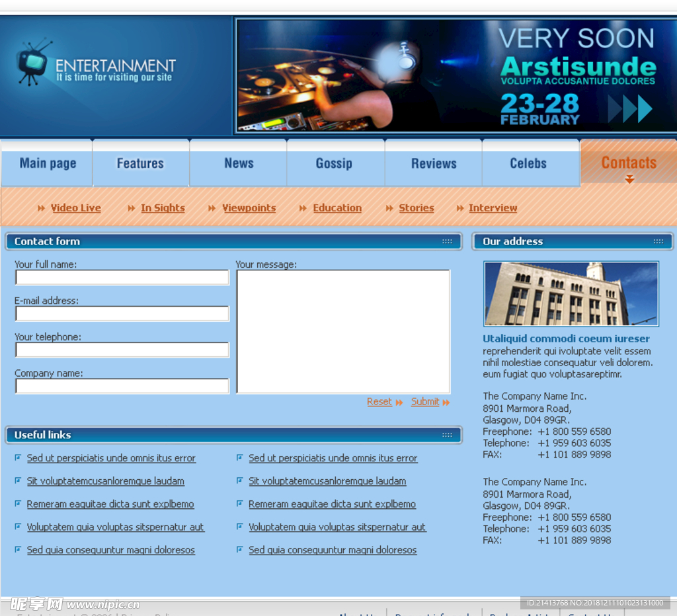Click inside the Your message text area
Viewport: 677px width, 616px height.
[x=343, y=332]
